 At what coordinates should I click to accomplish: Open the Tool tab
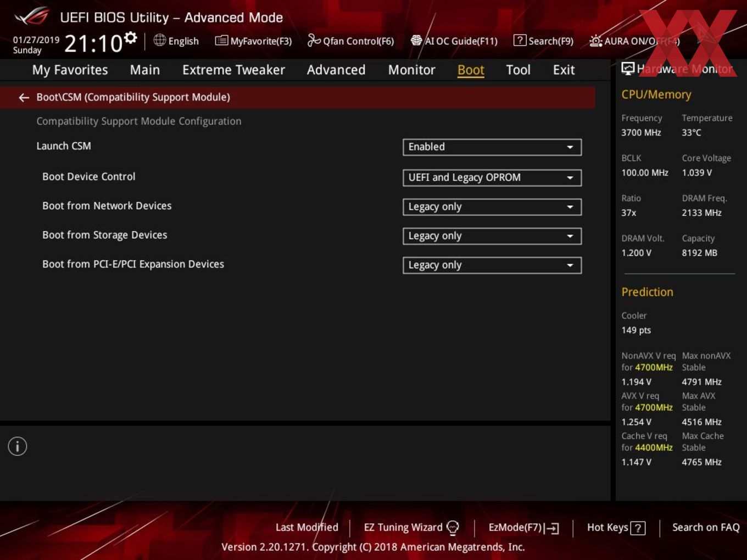518,70
